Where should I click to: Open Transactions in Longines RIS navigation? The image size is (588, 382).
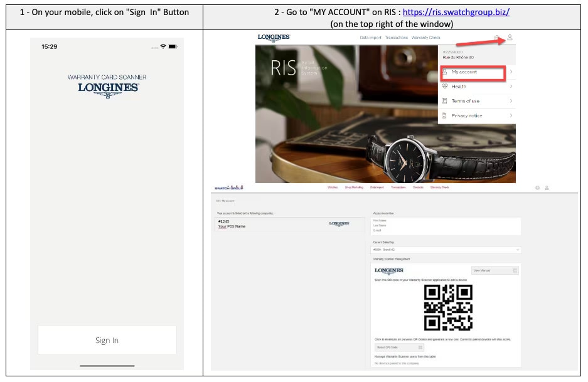[397, 38]
